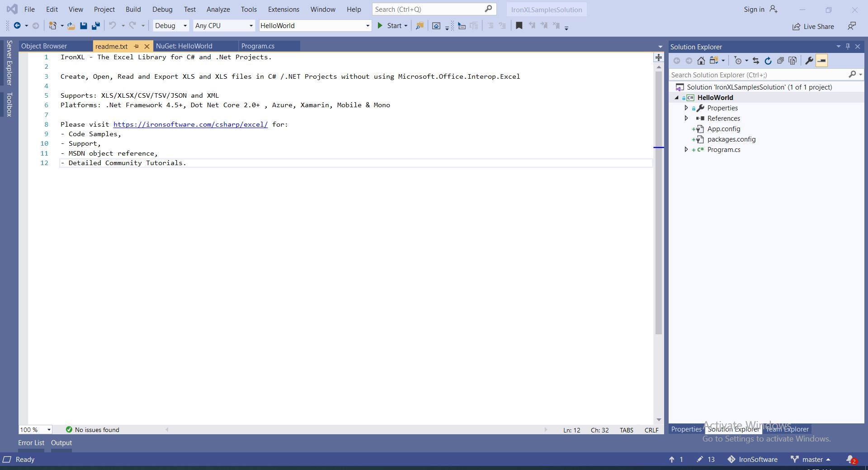
Task: Open the master branch dropdown
Action: click(x=811, y=460)
